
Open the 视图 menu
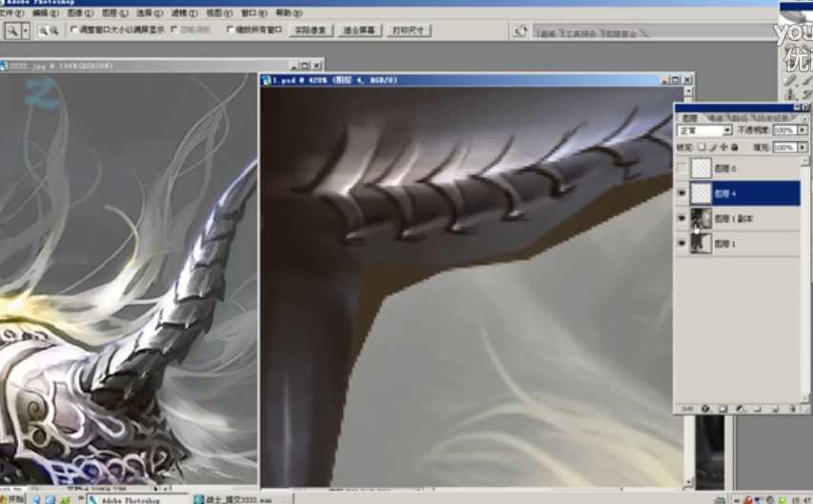pos(219,13)
